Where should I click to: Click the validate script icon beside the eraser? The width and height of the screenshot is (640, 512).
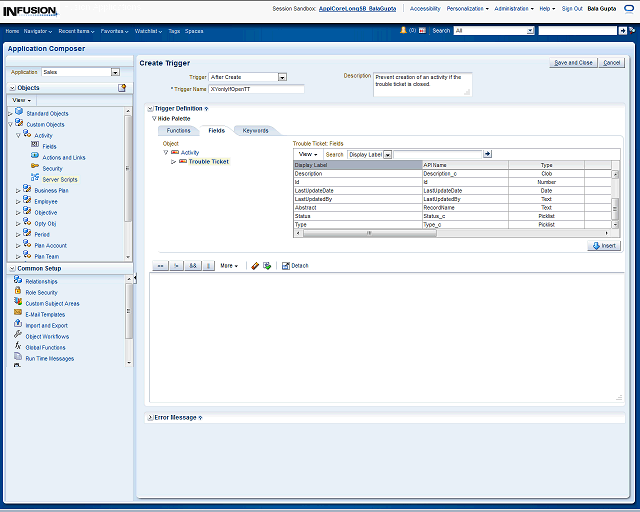267,266
